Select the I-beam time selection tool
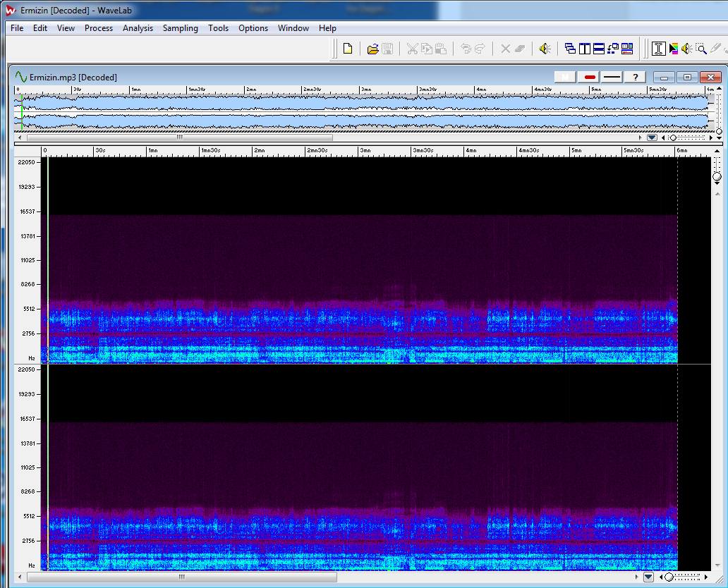Viewport: 728px width, 588px height. pyautogui.click(x=658, y=49)
